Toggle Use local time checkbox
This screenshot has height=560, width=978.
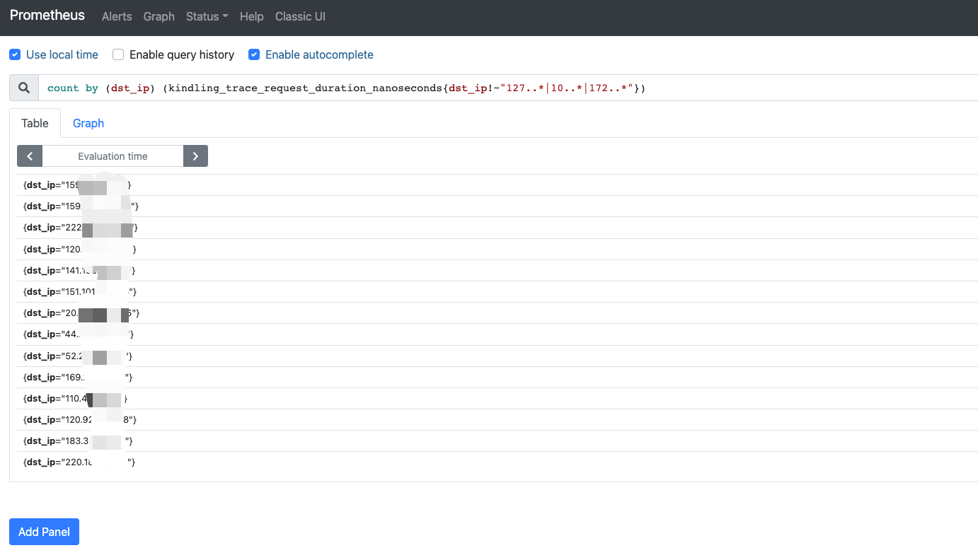point(15,54)
